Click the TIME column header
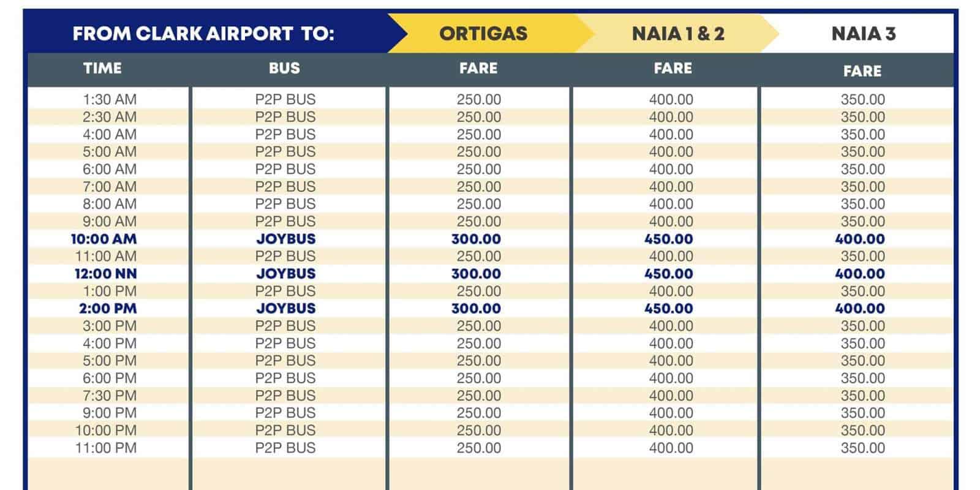Screen dimensions: 980x490 point(102,68)
